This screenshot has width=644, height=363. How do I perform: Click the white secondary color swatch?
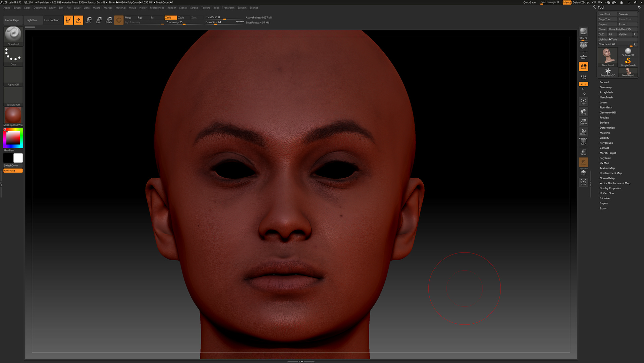(18, 158)
